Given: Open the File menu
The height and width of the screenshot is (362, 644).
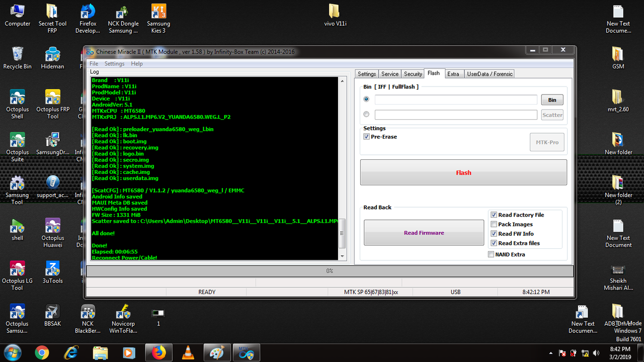Looking at the screenshot, I should 94,64.
